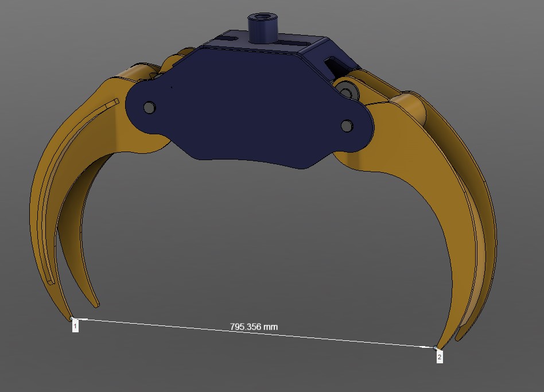Click measurement point marker 2
This screenshot has height=392, width=544.
click(440, 356)
